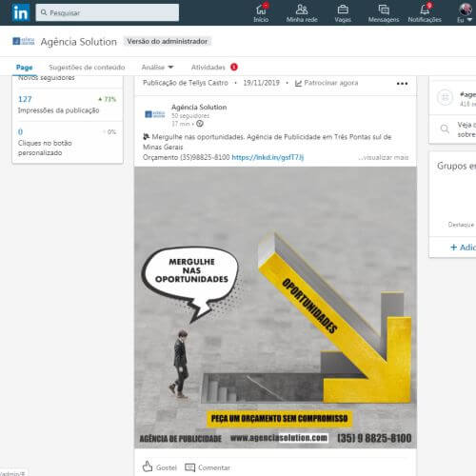476x476 pixels.
Task: Open Minha rede network icon
Action: pos(302,13)
